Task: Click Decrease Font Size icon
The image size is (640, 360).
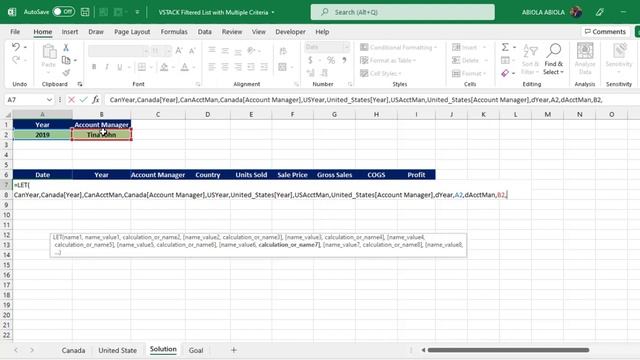Action: pyautogui.click(x=192, y=51)
